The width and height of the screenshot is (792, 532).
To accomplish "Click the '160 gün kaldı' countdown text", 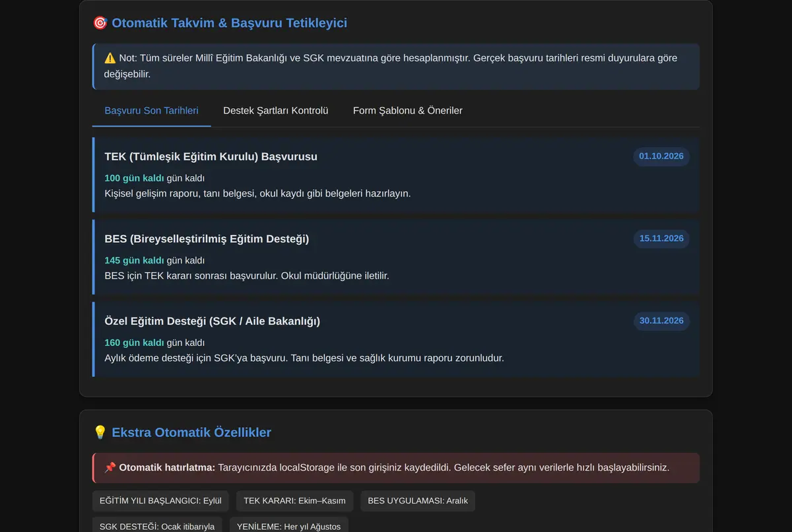I will click(x=134, y=343).
